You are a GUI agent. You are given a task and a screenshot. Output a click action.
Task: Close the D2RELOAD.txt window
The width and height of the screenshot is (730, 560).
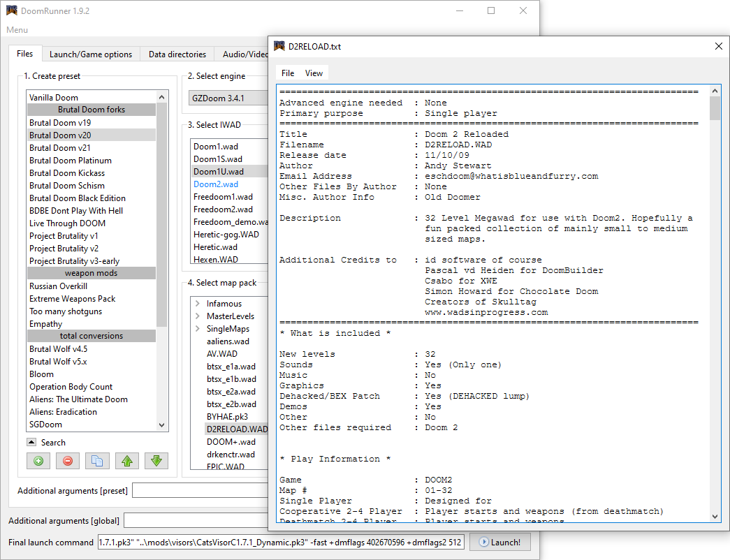pos(719,46)
